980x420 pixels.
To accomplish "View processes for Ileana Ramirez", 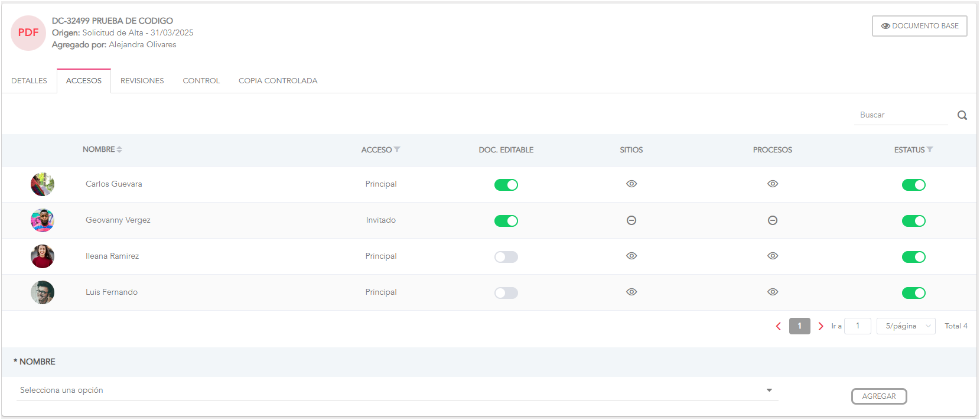I will (x=772, y=256).
